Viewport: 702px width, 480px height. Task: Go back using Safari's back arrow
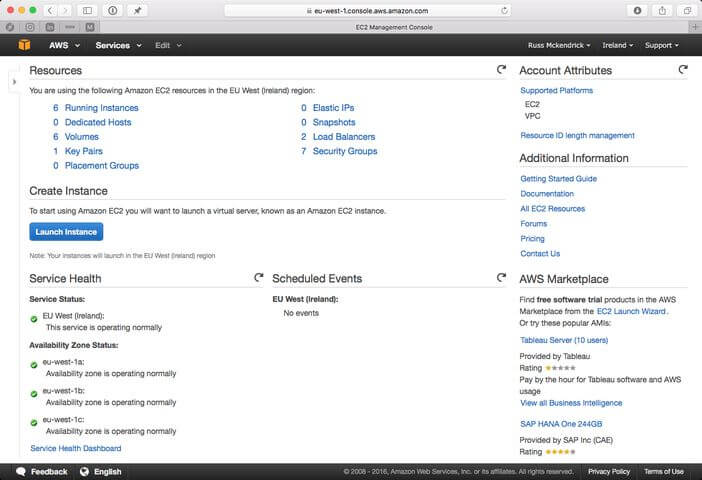(x=50, y=10)
